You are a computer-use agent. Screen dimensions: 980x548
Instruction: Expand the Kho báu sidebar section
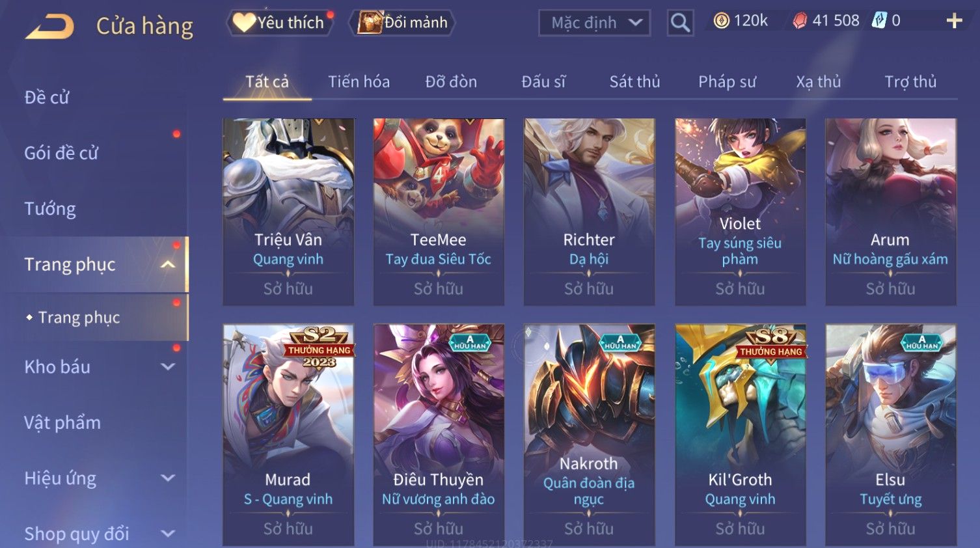coord(168,367)
